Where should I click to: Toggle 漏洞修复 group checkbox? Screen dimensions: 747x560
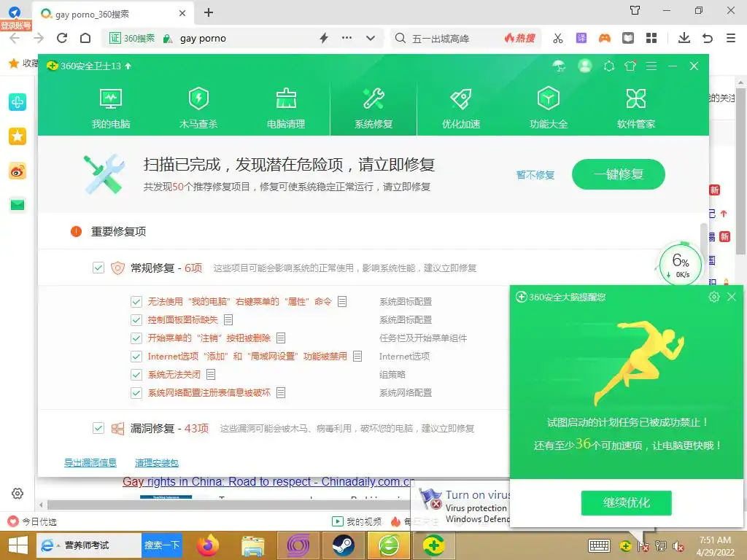(98, 428)
